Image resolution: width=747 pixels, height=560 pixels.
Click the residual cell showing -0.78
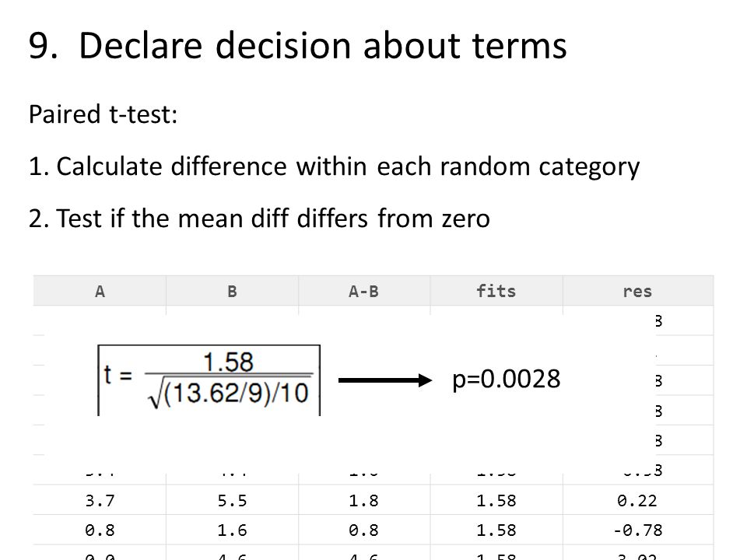tap(637, 530)
